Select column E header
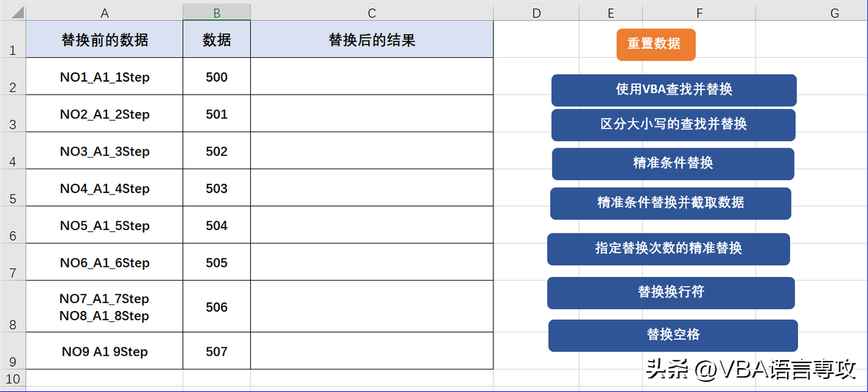This screenshot has height=392, width=868. [x=611, y=12]
